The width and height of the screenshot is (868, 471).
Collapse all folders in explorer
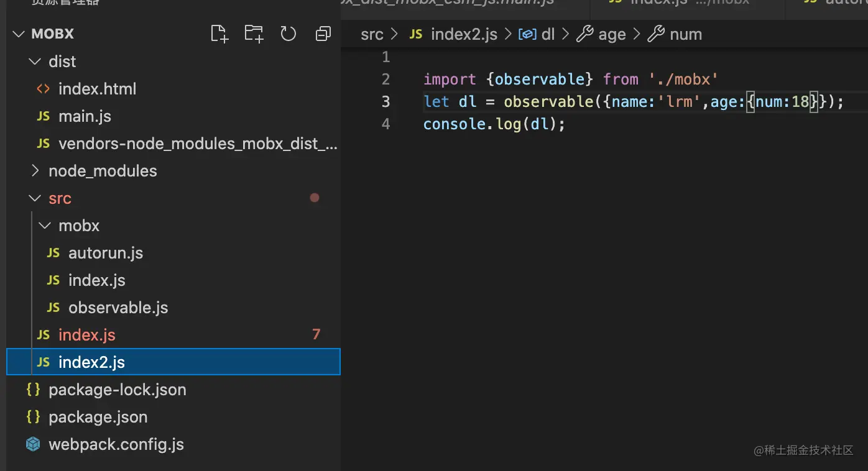323,34
